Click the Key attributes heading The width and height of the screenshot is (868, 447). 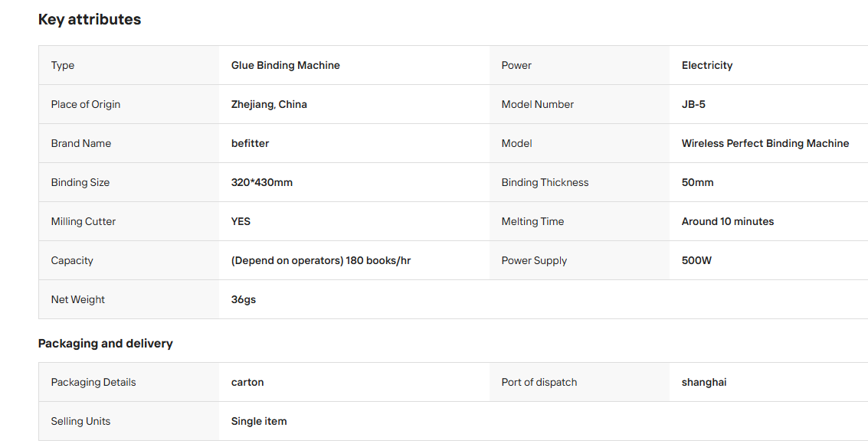[x=90, y=19]
